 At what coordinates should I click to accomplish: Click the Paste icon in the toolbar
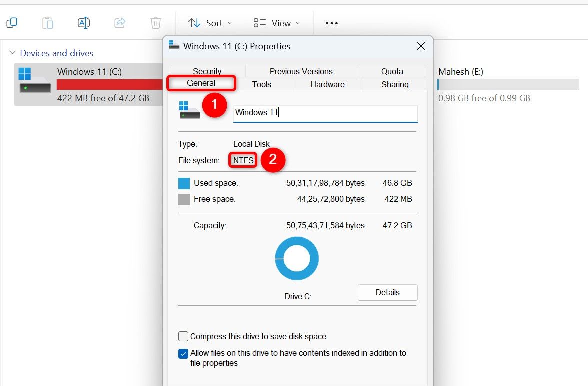click(x=48, y=22)
